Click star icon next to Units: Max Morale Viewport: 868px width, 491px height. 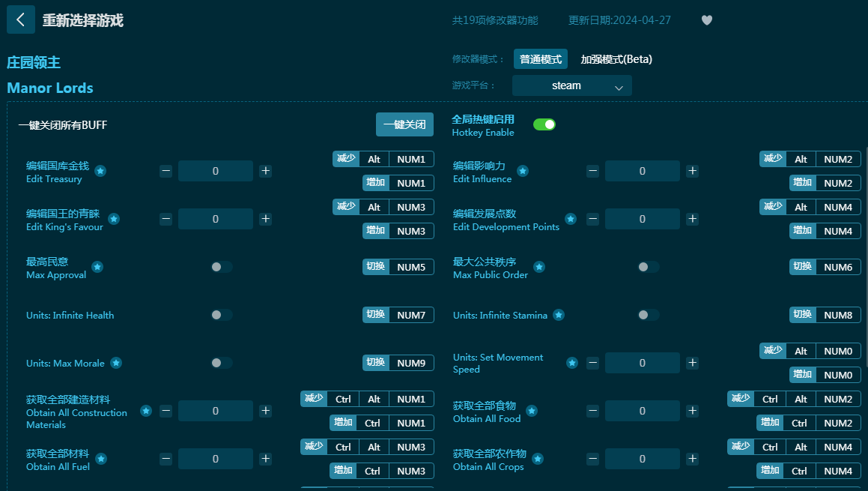click(x=115, y=363)
